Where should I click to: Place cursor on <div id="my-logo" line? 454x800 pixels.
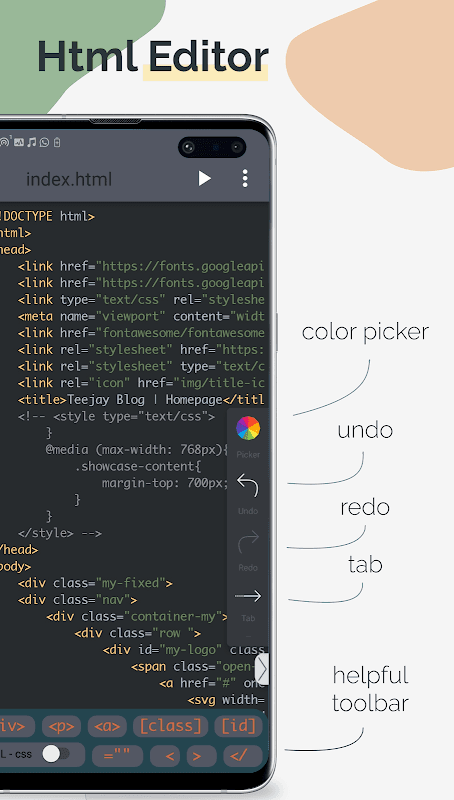tap(184, 649)
